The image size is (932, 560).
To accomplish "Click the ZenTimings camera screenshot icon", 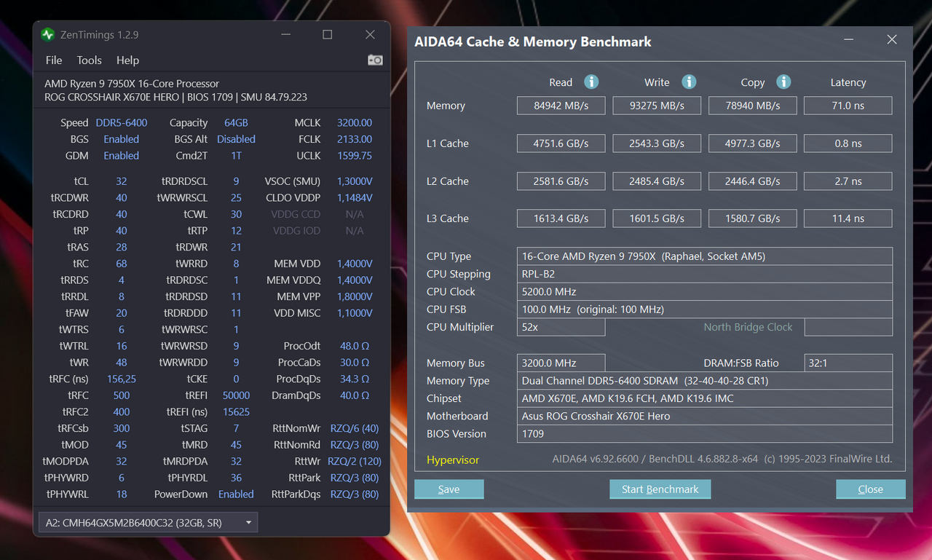I will [x=375, y=60].
